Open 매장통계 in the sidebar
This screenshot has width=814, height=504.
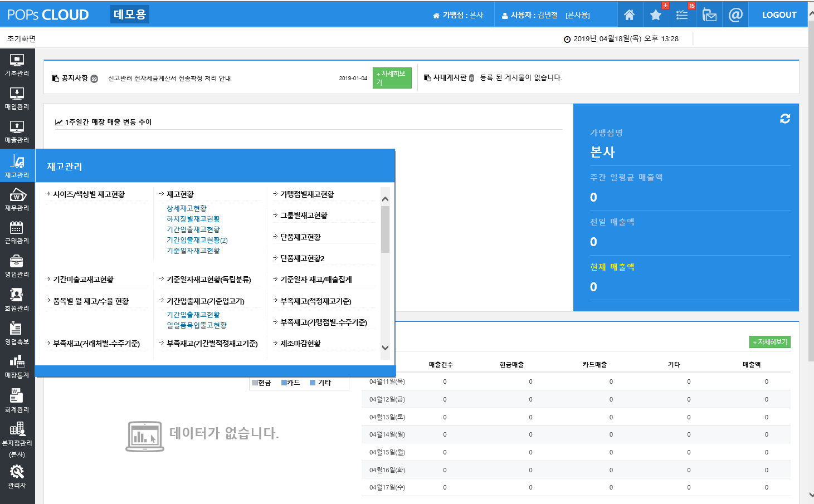point(17,367)
